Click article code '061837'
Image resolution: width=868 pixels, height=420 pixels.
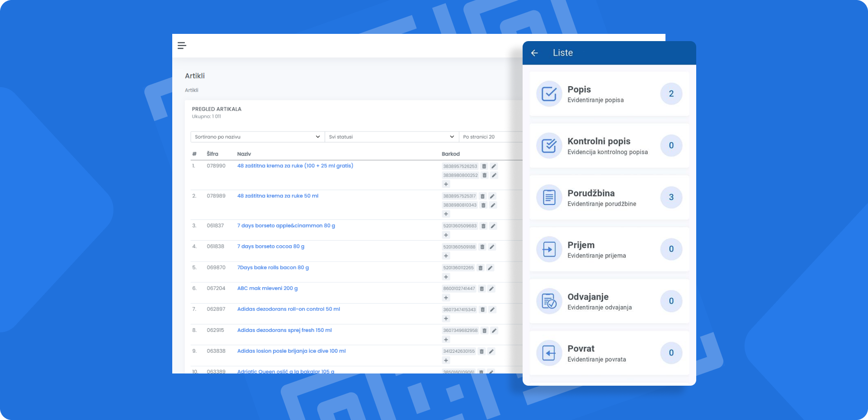tap(216, 226)
